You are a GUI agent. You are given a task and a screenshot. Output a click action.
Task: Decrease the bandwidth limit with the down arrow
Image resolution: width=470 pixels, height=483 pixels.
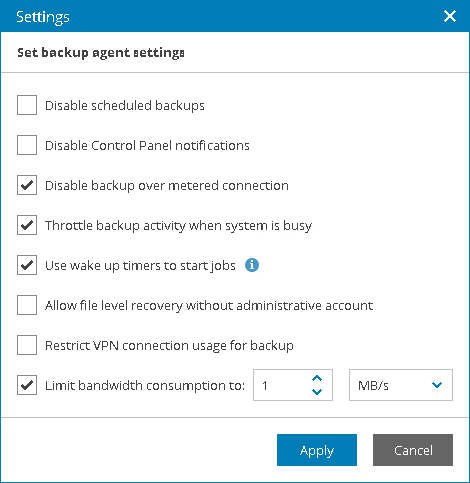317,392
